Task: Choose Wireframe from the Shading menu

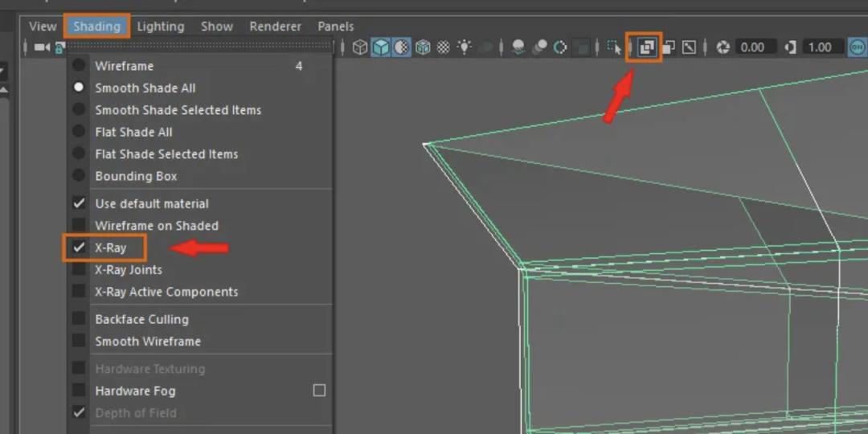Action: pyautogui.click(x=124, y=66)
